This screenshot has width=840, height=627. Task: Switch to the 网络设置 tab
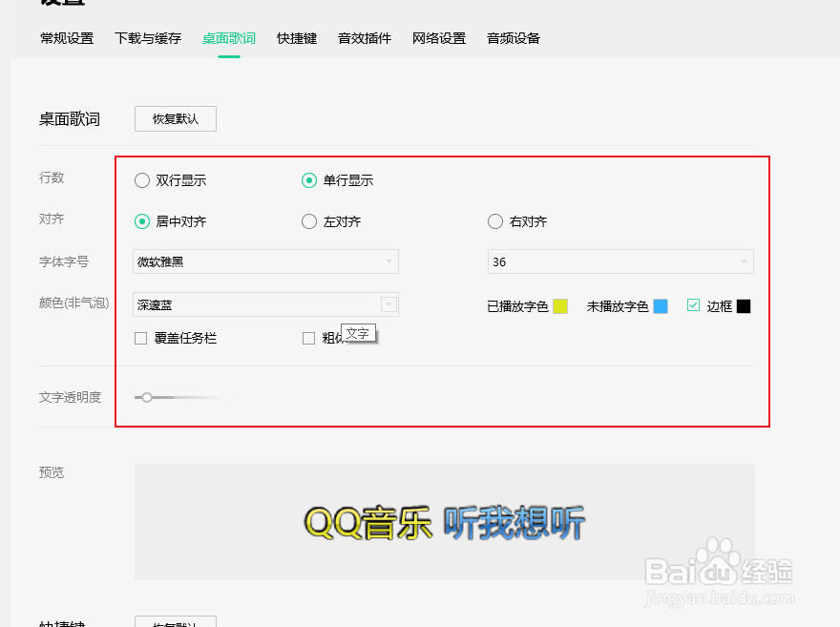[x=439, y=38]
